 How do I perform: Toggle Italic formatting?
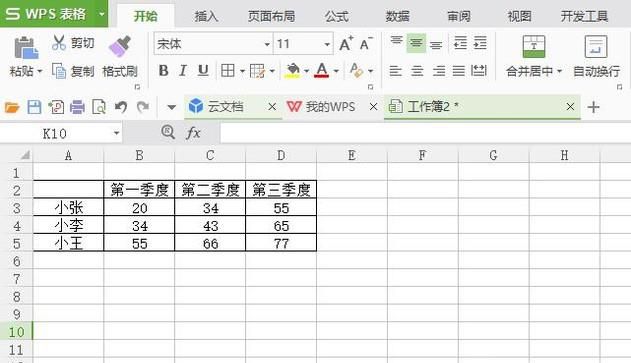pos(183,71)
